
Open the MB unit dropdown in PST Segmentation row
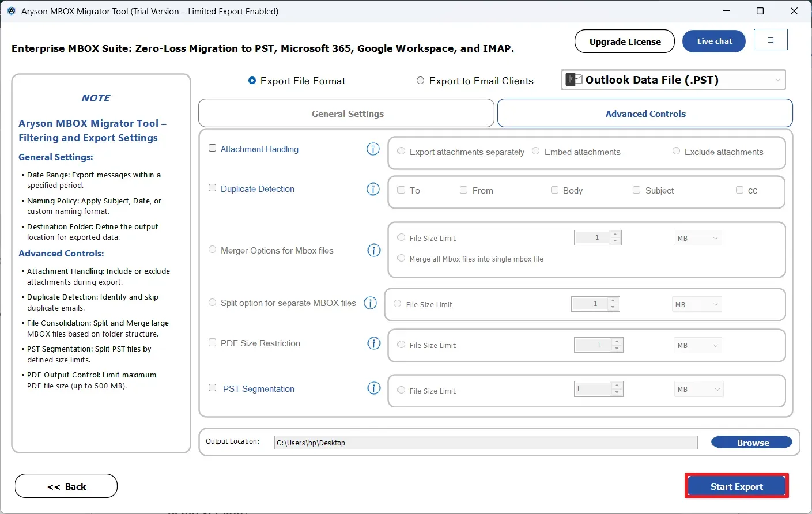click(x=698, y=389)
